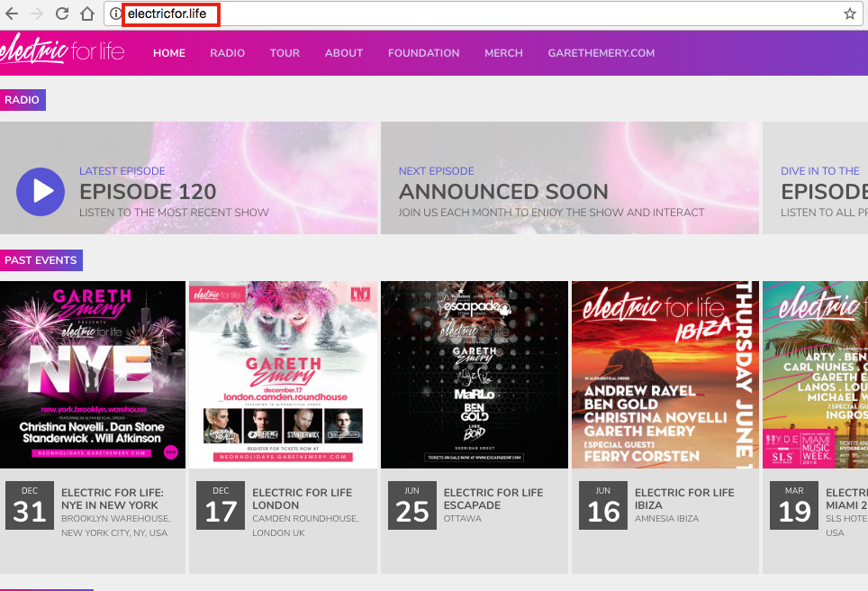Viewport: 868px width, 591px height.
Task: Click OTTAWA location text
Action: (463, 519)
